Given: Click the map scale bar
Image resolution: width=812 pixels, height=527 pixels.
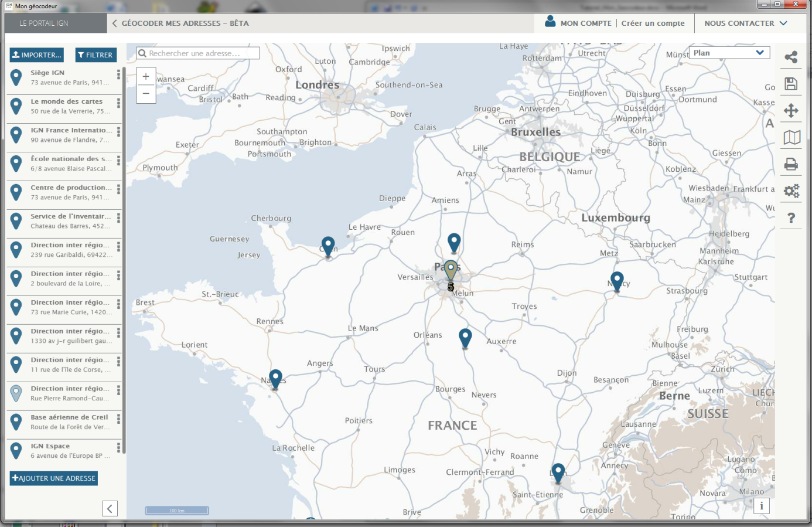Looking at the screenshot, I should click(x=177, y=511).
